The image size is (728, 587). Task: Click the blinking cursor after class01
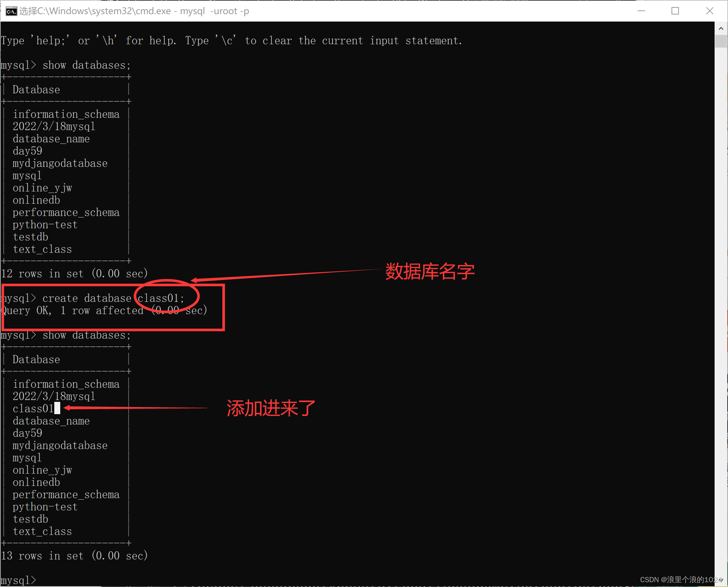coord(58,408)
